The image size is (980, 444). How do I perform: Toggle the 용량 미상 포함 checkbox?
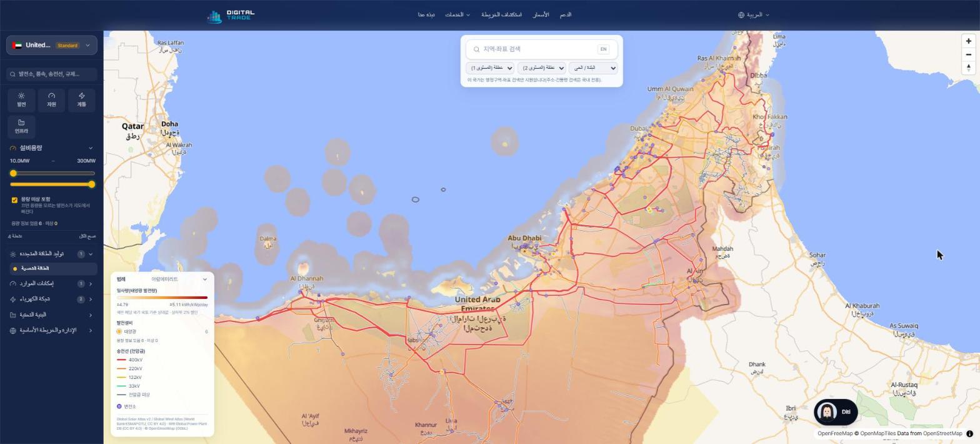[x=14, y=200]
